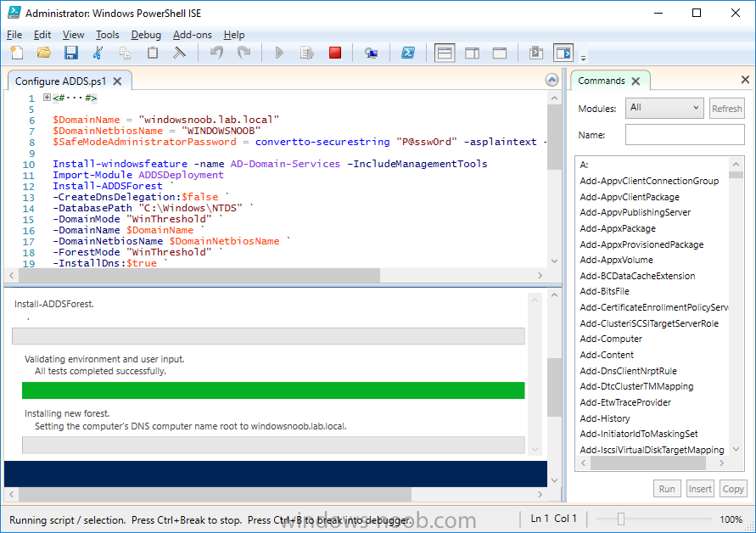Viewport: 756px width, 533px height.
Task: Close the Commands tab with its X
Action: click(636, 81)
